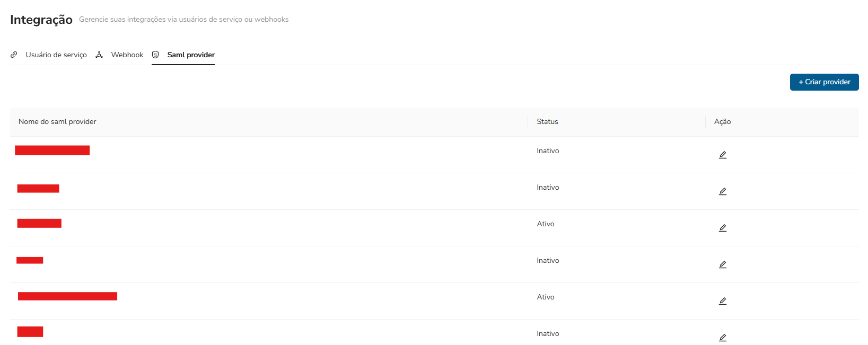The image size is (868, 345).
Task: Click the edit pencil in the fourth provider row
Action: [x=722, y=264]
